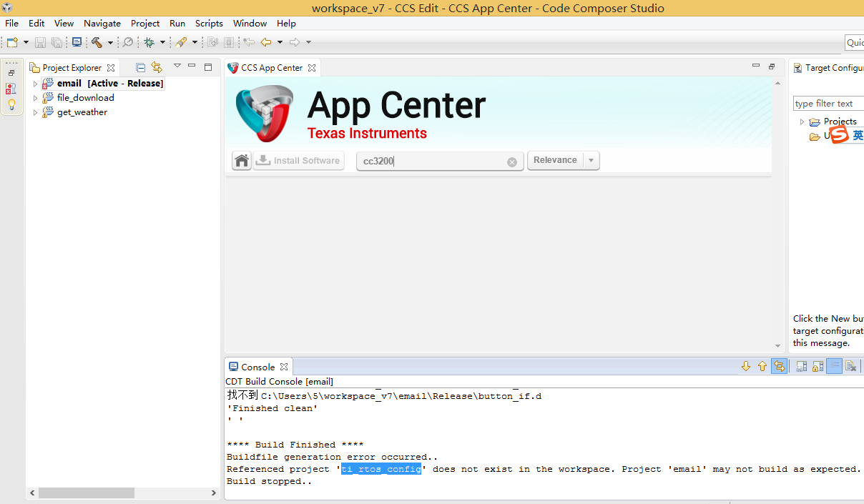The image size is (864, 504).
Task: Toggle Link with Editor in Project Explorer
Action: [x=156, y=67]
